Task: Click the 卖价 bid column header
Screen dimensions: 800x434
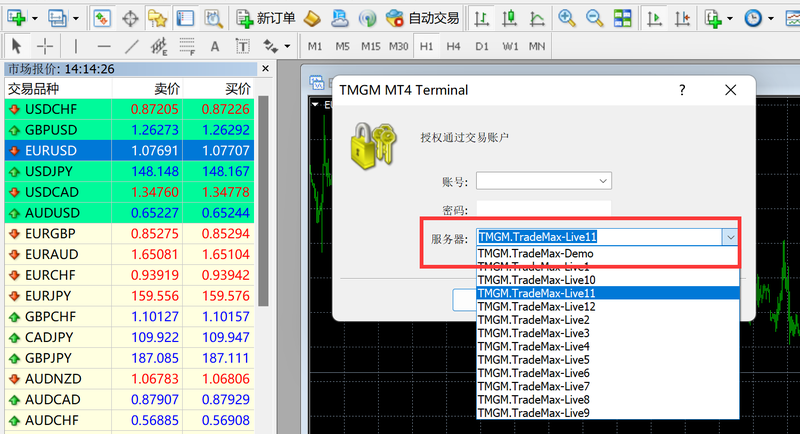Action: [147, 89]
